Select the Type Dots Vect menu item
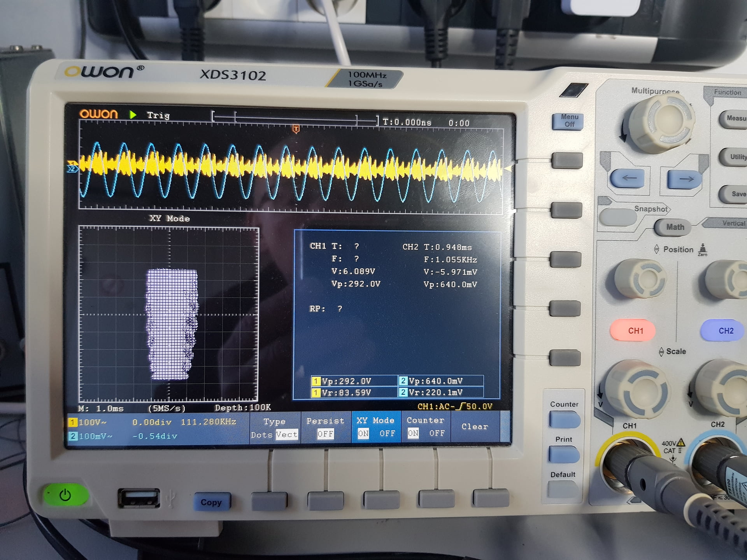Screen dimensions: 747x560 click(275, 427)
